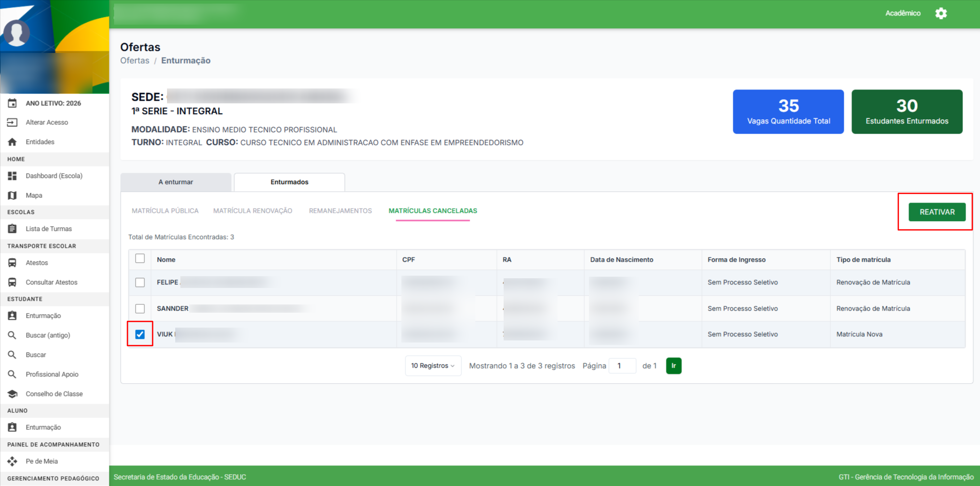The width and height of the screenshot is (980, 486).
Task: Click the Dashboard (Escola) grid icon
Action: click(12, 176)
